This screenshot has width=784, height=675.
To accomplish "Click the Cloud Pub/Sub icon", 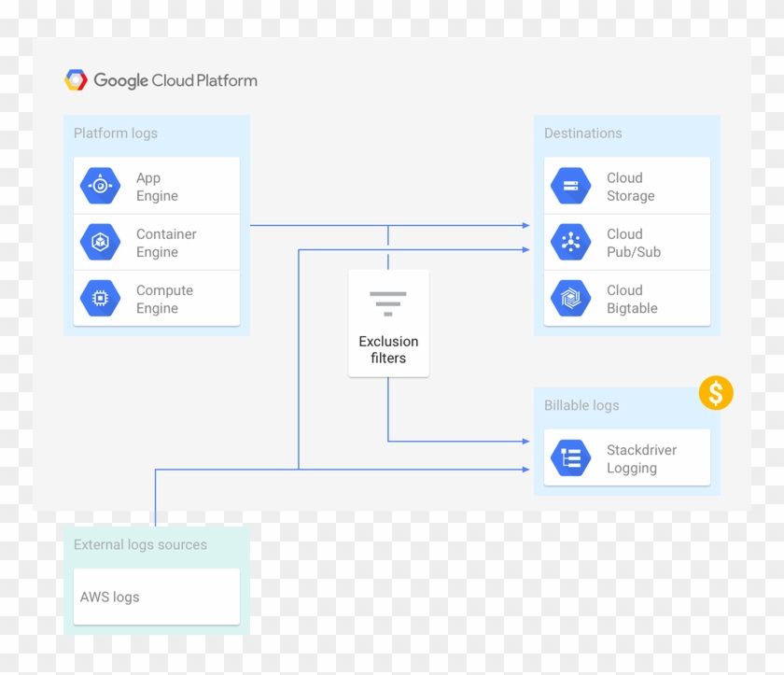I will coord(570,241).
